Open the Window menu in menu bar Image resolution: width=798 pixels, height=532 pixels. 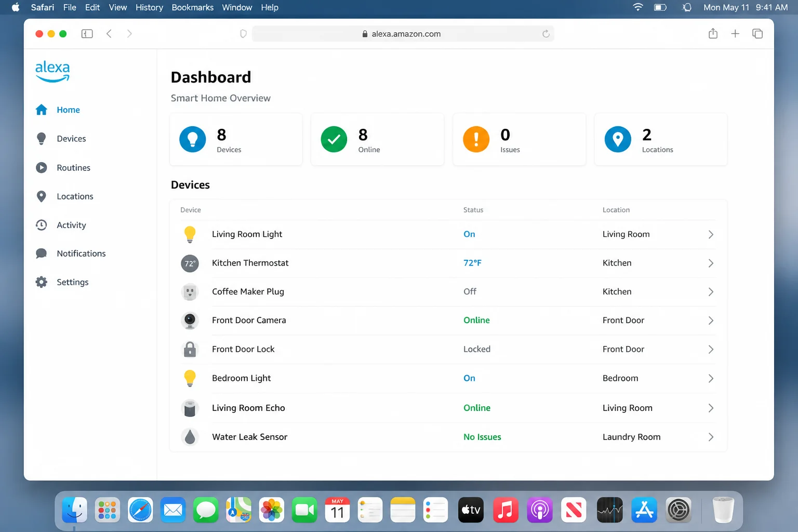pos(237,7)
